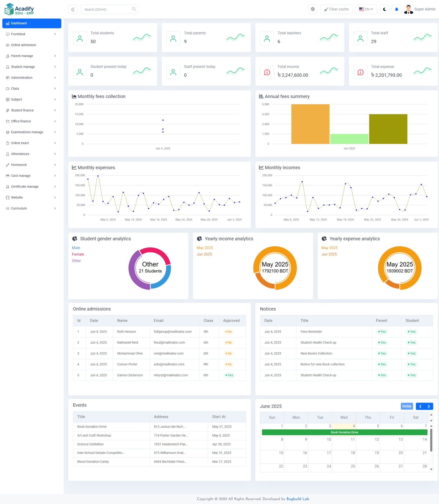Click the Acadify EDU-ERP logo
This screenshot has width=439, height=504.
[x=19, y=9]
